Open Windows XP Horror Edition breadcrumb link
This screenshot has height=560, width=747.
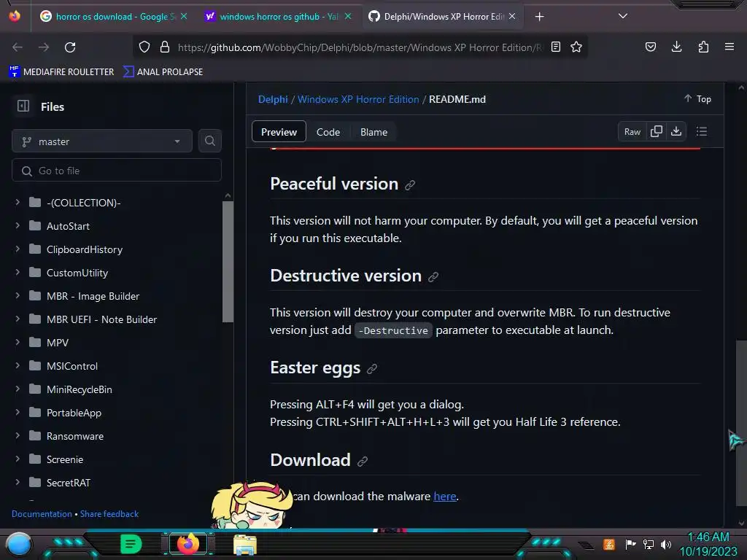click(358, 99)
